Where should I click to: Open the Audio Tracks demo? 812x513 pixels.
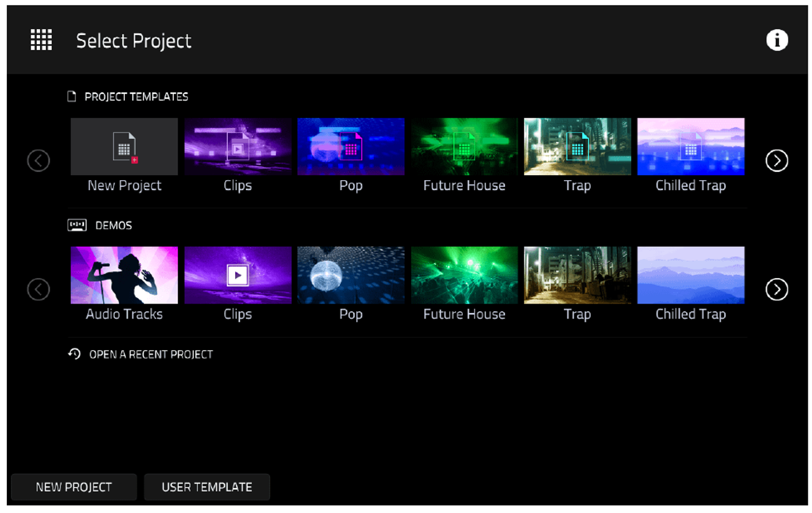point(124,276)
